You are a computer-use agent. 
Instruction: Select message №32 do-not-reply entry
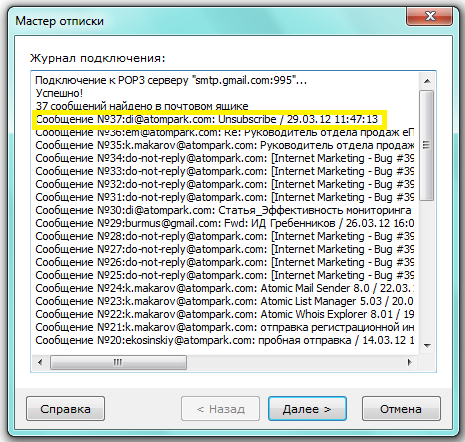pyautogui.click(x=225, y=184)
